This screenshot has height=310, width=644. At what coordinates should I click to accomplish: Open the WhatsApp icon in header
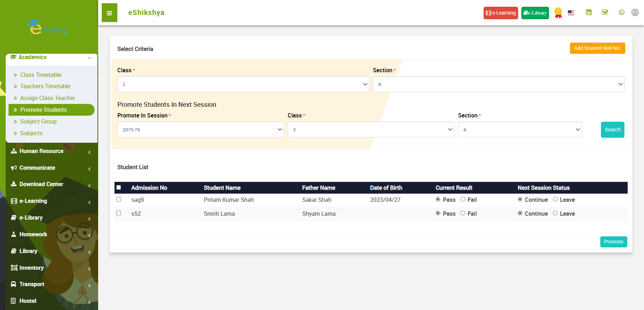pyautogui.click(x=621, y=12)
